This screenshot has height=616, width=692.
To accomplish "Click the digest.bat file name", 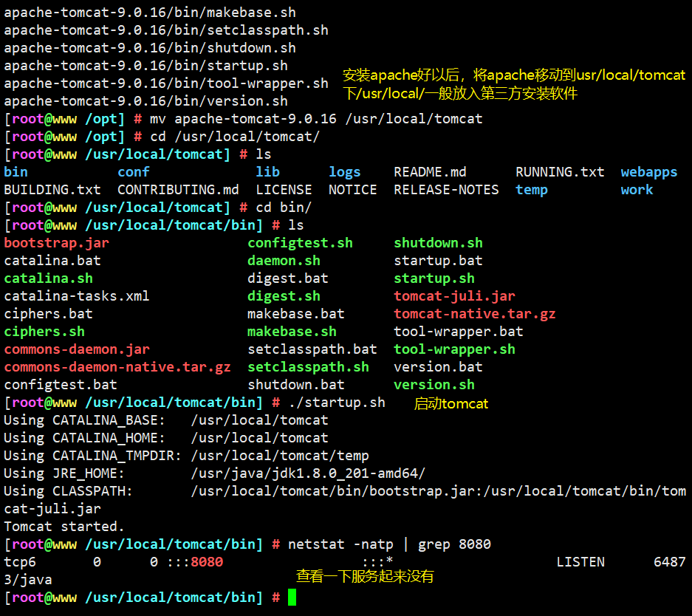I will pos(288,278).
